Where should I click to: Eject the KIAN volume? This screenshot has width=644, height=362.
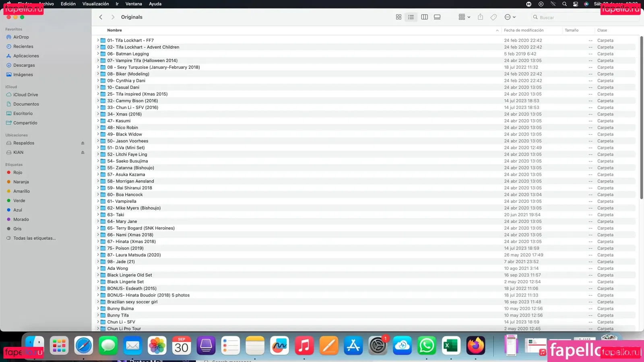(83, 152)
